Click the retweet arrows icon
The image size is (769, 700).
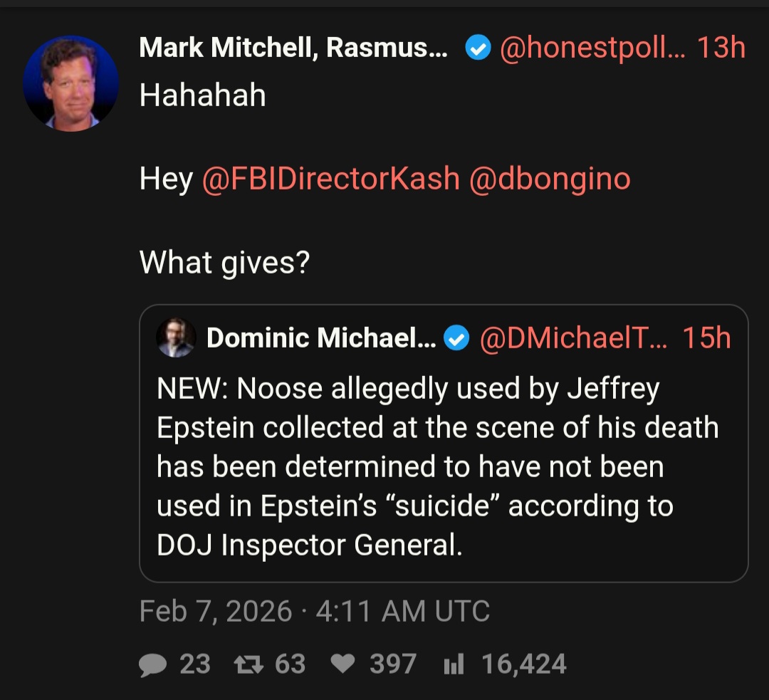pyautogui.click(x=249, y=664)
